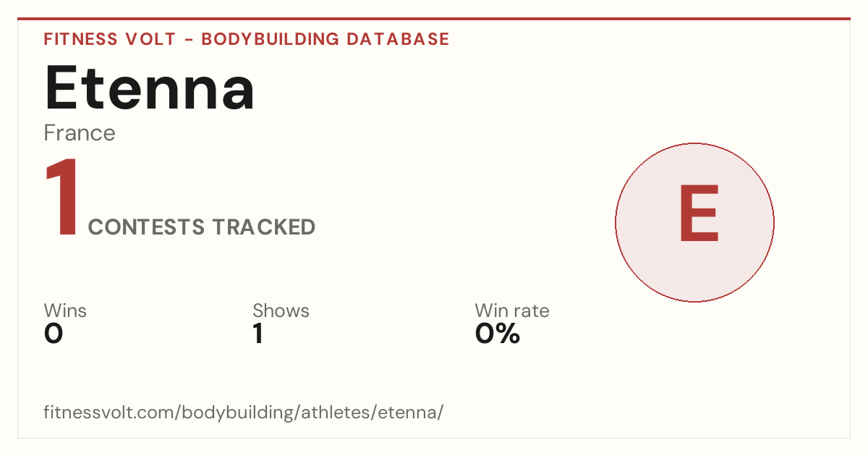The image size is (868, 456).
Task: Open the Fitness Volt header text
Action: pos(109,39)
